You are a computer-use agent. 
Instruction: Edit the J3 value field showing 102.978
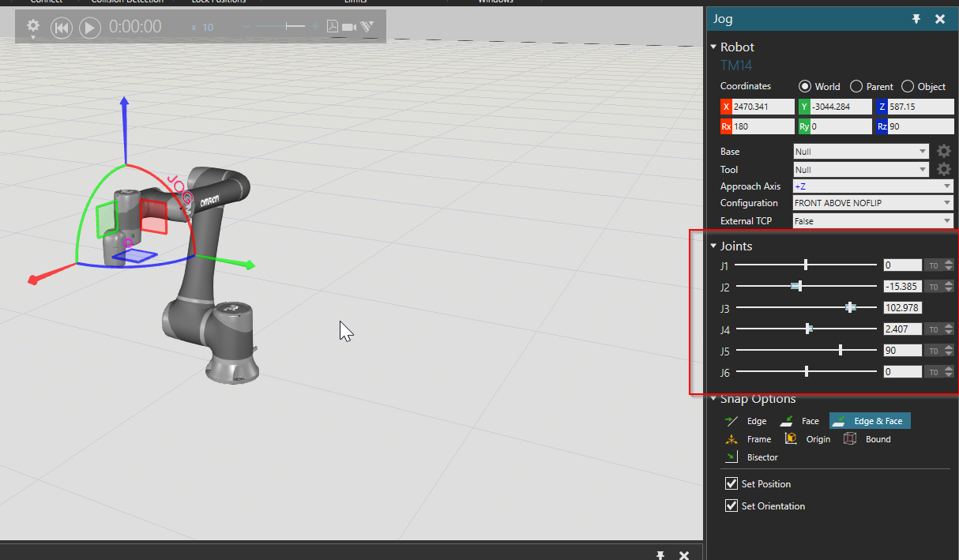pyautogui.click(x=902, y=308)
